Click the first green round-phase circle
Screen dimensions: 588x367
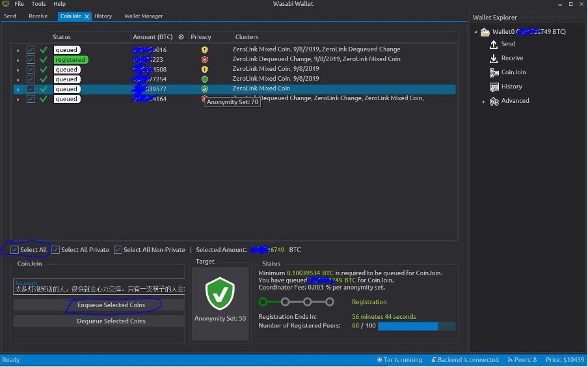[x=263, y=302]
